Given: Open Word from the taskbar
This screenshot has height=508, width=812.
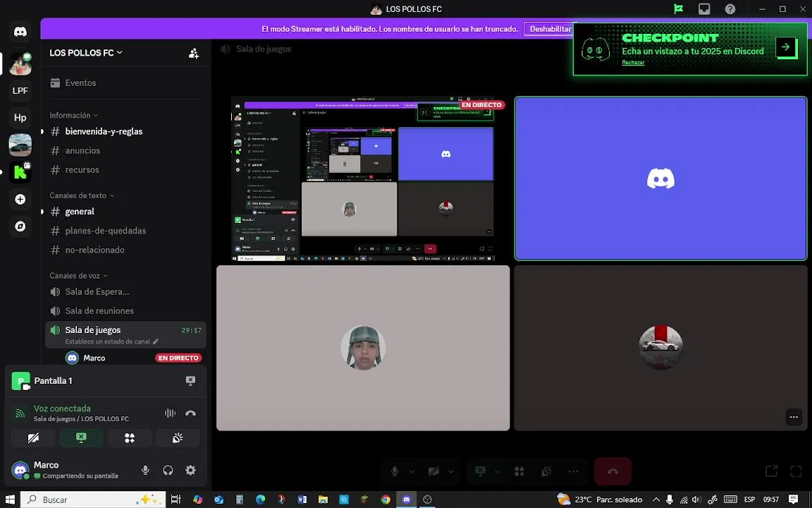Looking at the screenshot, I should (302, 500).
